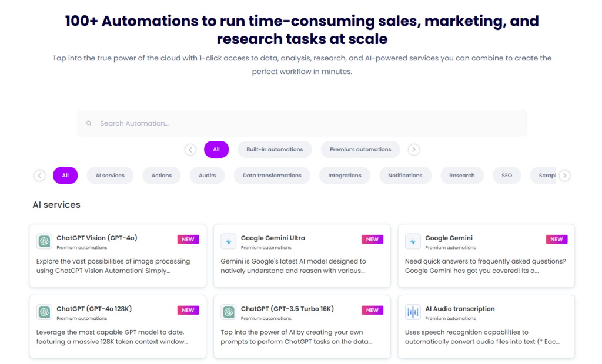602x364 pixels.
Task: Click the Search Automation input field
Action: pos(302,123)
